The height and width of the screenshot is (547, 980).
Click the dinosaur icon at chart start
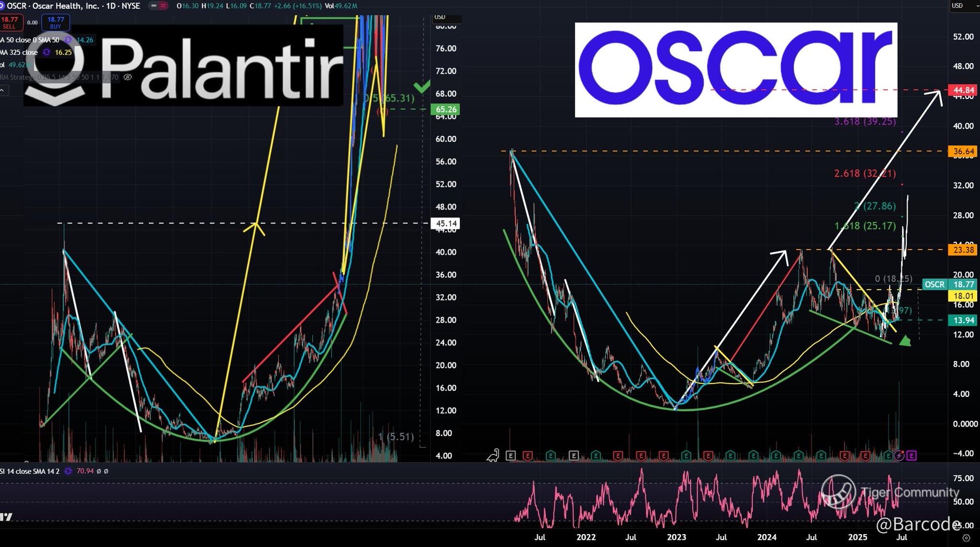[493, 455]
